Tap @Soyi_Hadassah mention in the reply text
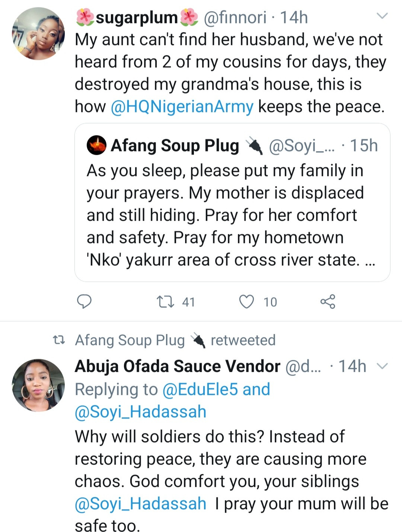The width and height of the screenshot is (402, 532). (x=141, y=503)
